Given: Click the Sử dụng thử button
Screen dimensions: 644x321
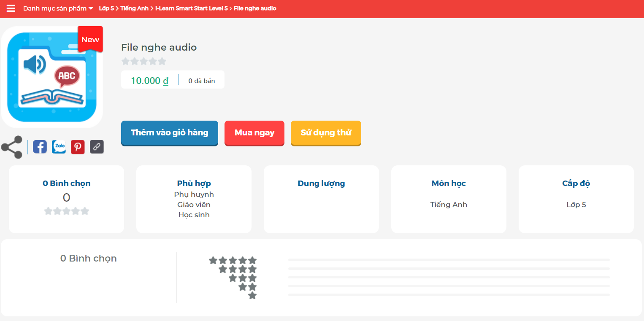Looking at the screenshot, I should [326, 133].
